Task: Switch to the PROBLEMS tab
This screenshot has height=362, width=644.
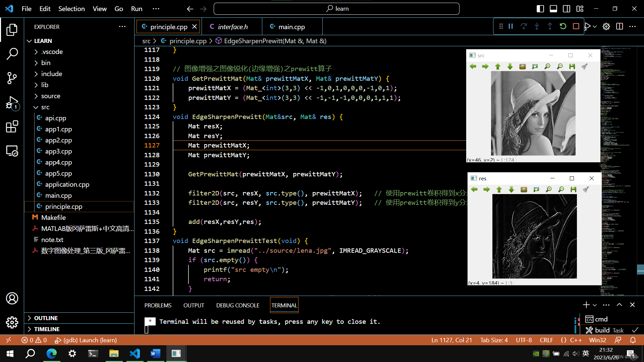Action: click(158, 305)
